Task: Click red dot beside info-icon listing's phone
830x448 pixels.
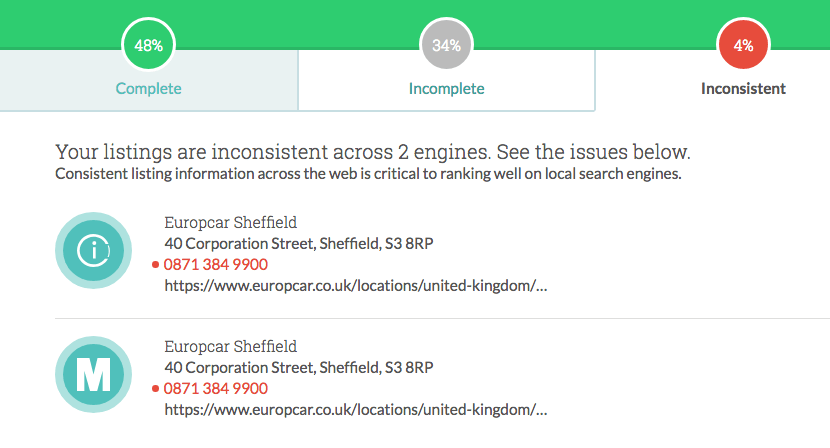Action: coord(156,265)
